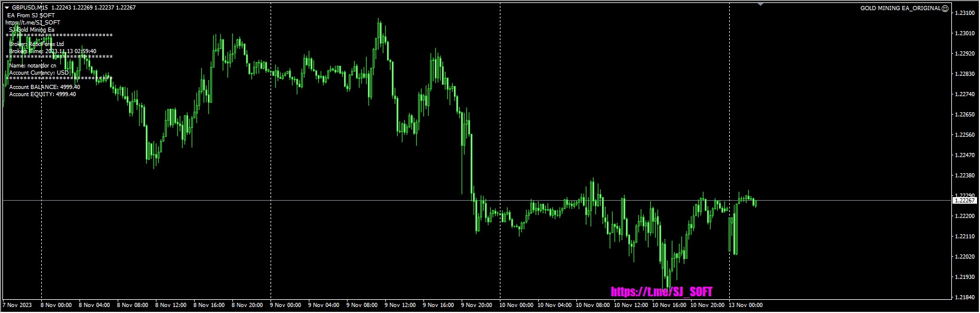
Task: Open the dropdown triangle beside GBPUSD,M15
Action: tap(7, 8)
